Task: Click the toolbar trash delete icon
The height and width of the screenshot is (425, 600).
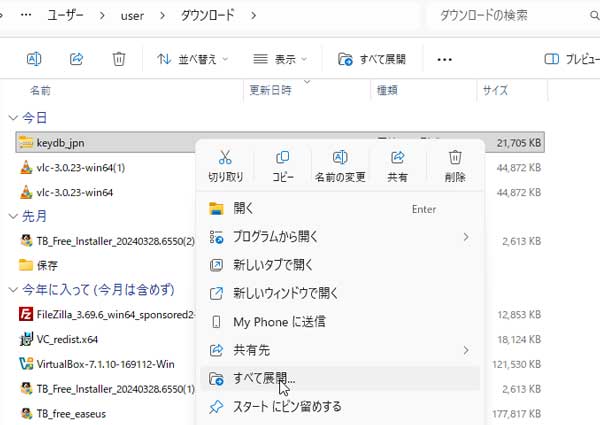Action: tap(119, 59)
